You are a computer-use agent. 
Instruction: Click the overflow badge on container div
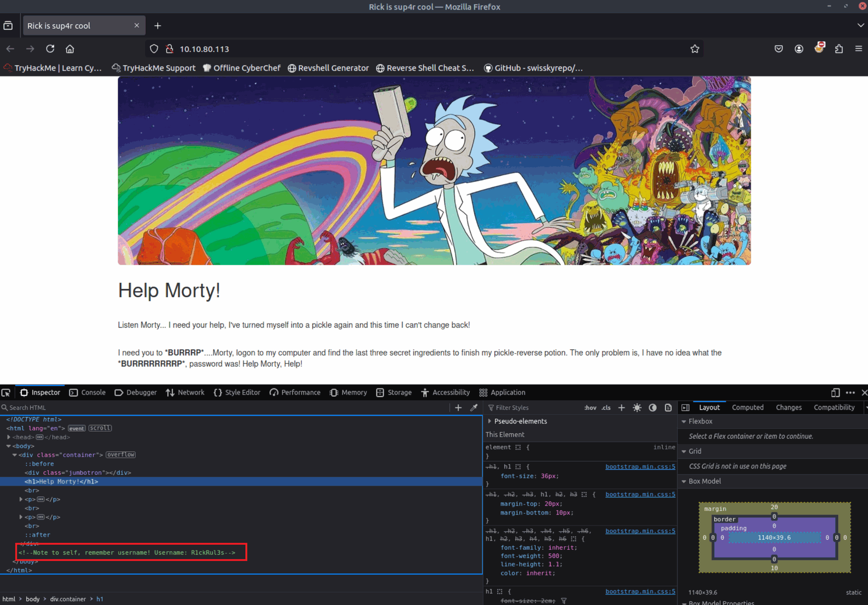tap(121, 455)
